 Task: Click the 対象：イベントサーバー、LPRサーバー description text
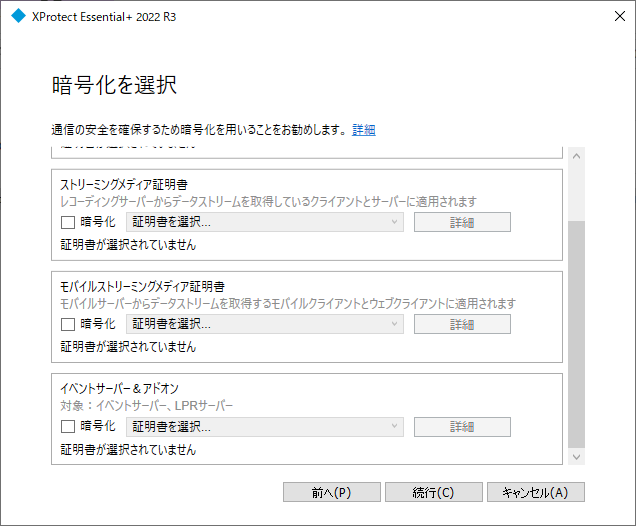click(x=146, y=406)
